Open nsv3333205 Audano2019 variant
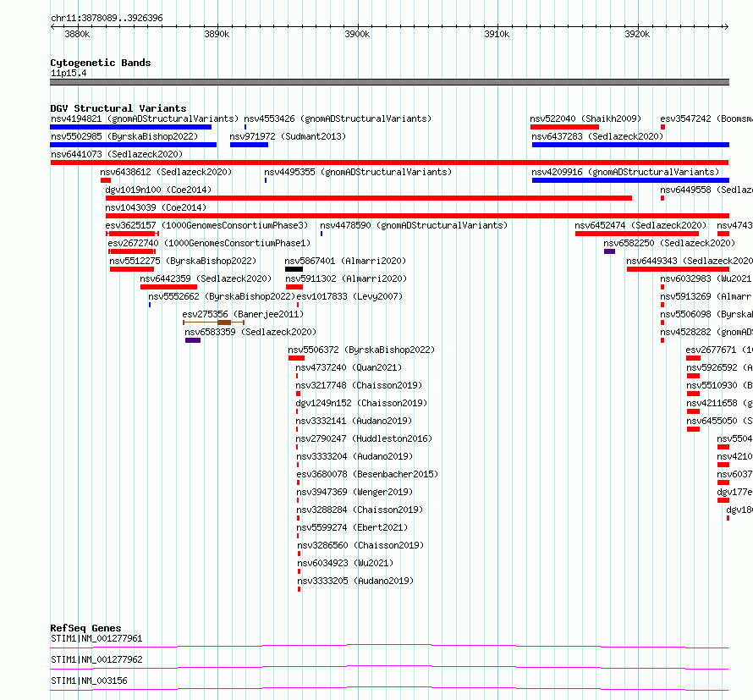This screenshot has width=753, height=700. pos(355,581)
